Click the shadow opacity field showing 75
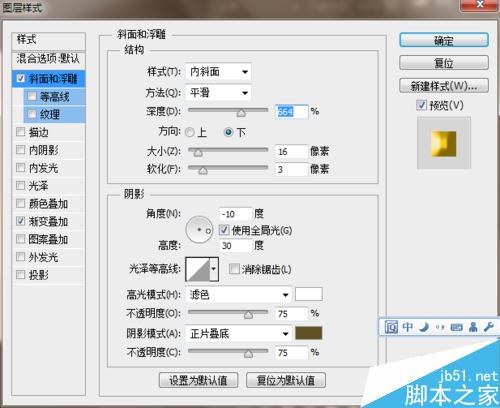The image size is (500, 408). tap(291, 353)
